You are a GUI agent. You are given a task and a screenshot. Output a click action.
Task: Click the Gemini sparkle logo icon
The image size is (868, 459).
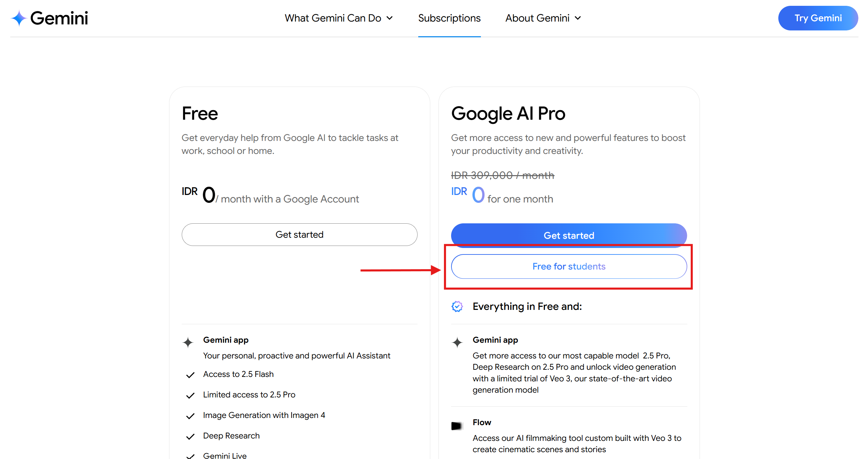[x=19, y=18]
